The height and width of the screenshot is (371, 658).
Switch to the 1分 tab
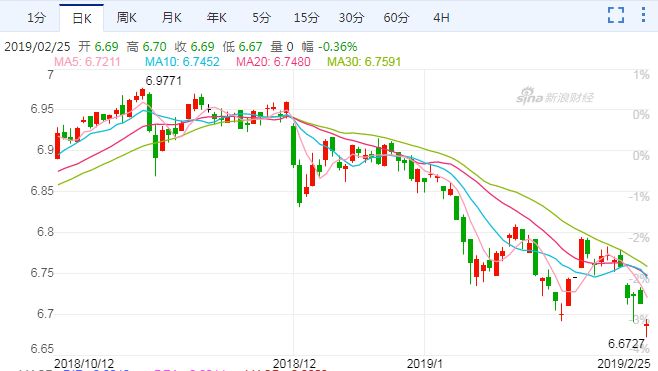[x=36, y=18]
